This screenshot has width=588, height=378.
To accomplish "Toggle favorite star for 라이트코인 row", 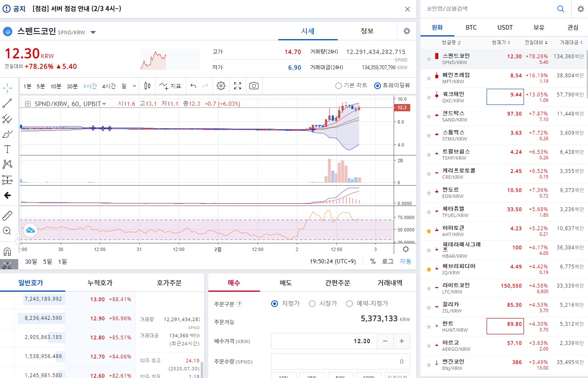I will [x=429, y=288].
